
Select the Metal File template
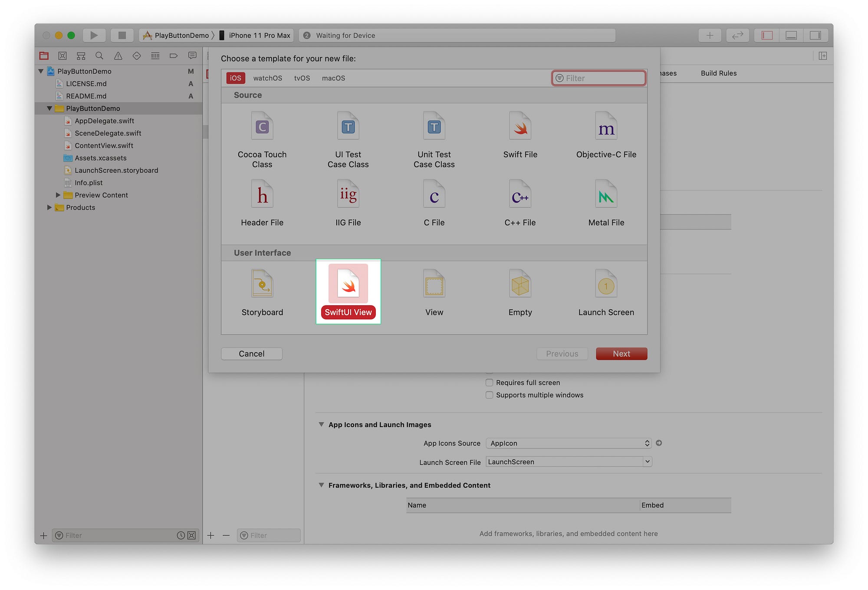606,195
